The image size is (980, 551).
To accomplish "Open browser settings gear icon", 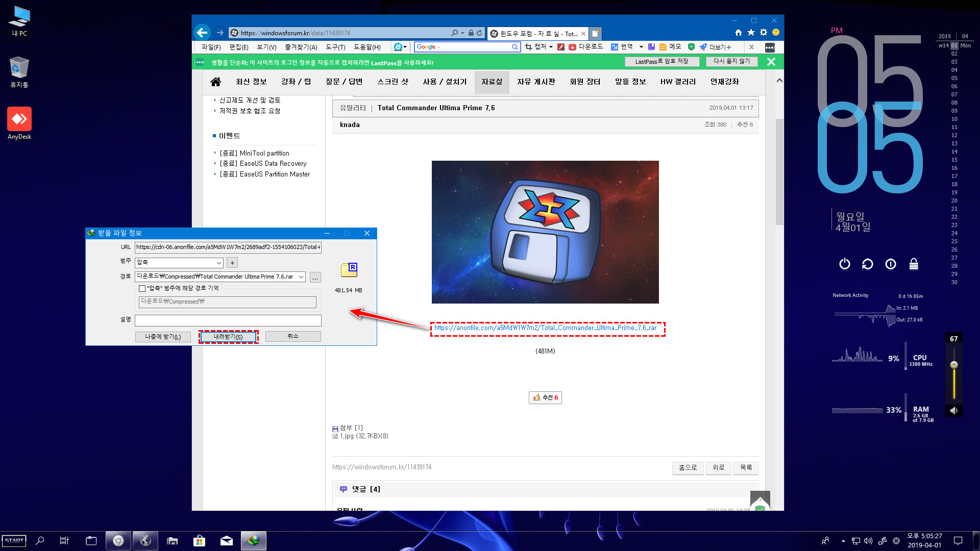I will click(764, 33).
